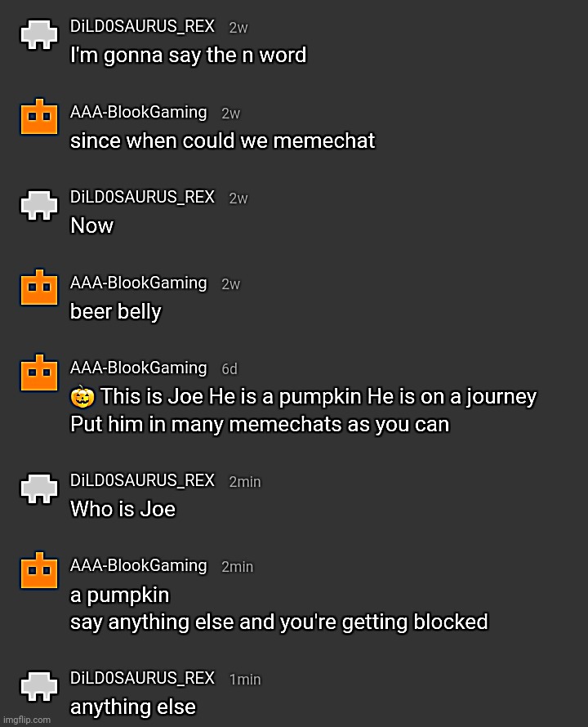The image size is (588, 727).
Task: Click the pumpkin emoji in Joe message
Action: click(82, 397)
